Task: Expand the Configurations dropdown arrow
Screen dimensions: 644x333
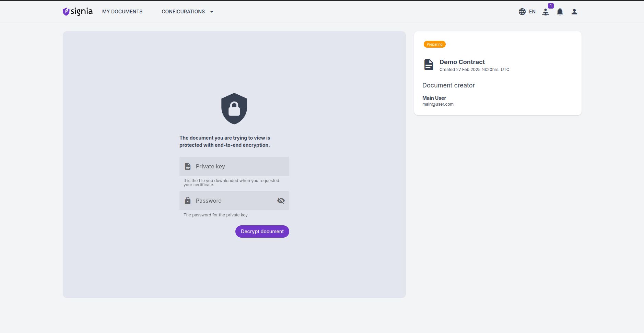Action: click(x=212, y=12)
